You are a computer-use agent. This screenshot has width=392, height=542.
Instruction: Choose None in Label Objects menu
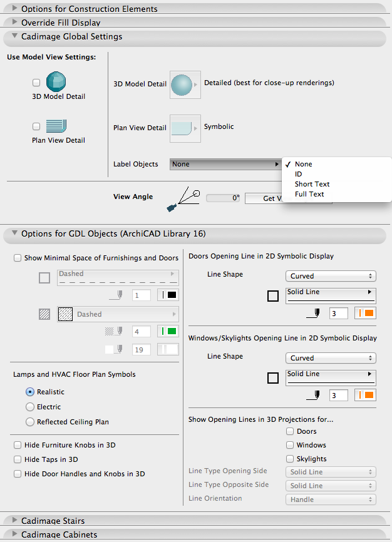tap(337, 164)
